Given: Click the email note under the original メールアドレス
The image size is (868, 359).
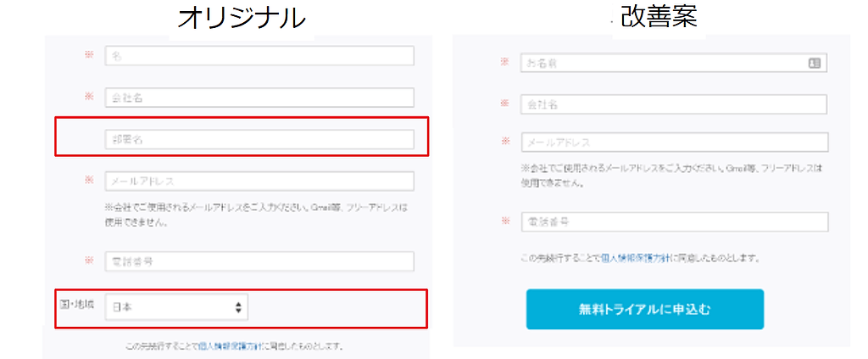Looking at the screenshot, I should click(x=256, y=216).
